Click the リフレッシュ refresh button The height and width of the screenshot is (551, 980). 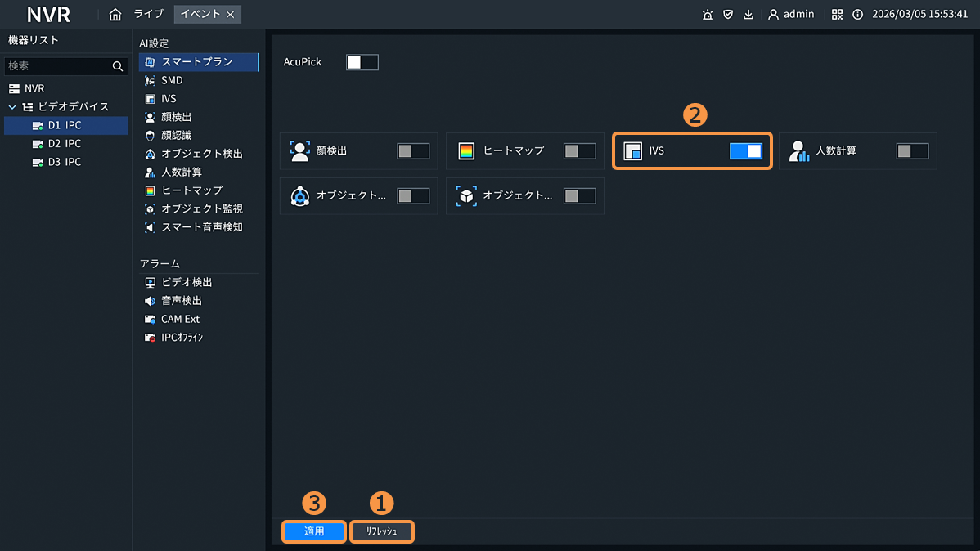pos(382,531)
